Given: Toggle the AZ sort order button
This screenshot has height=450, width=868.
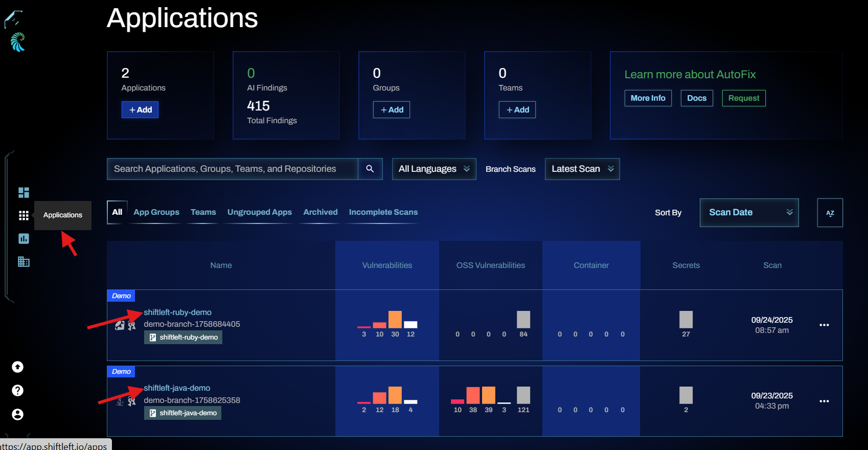Looking at the screenshot, I should [x=830, y=213].
